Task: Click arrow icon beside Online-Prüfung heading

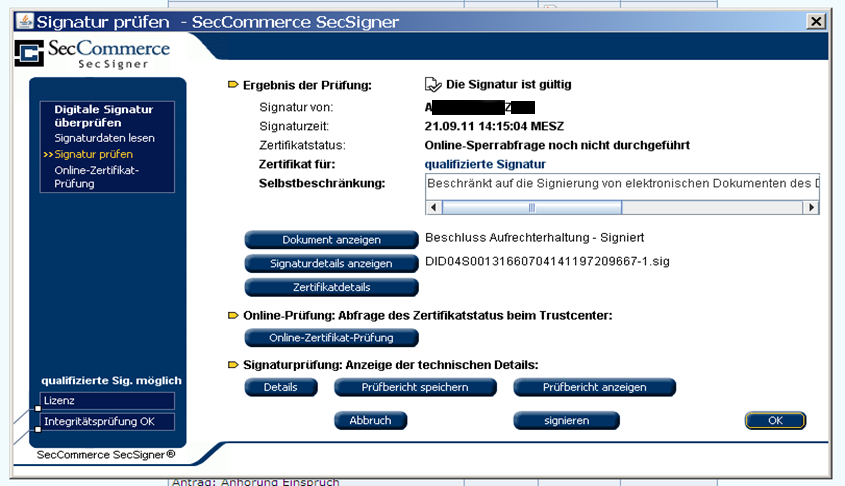Action: coord(233,315)
